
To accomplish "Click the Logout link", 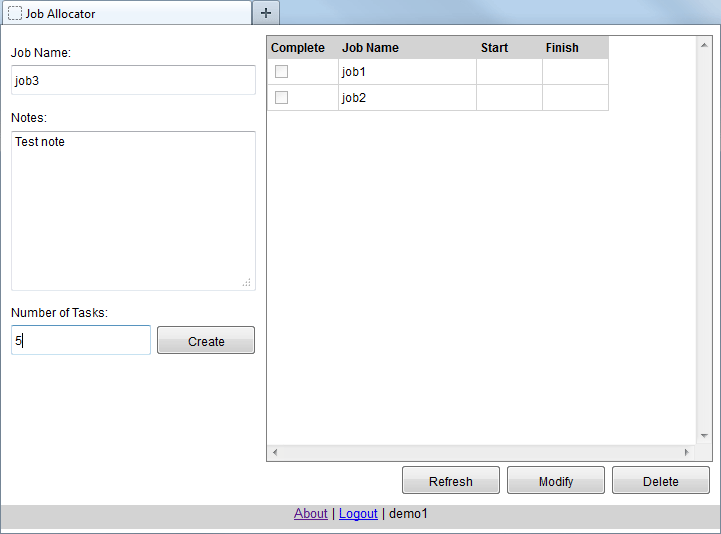I will click(x=358, y=513).
